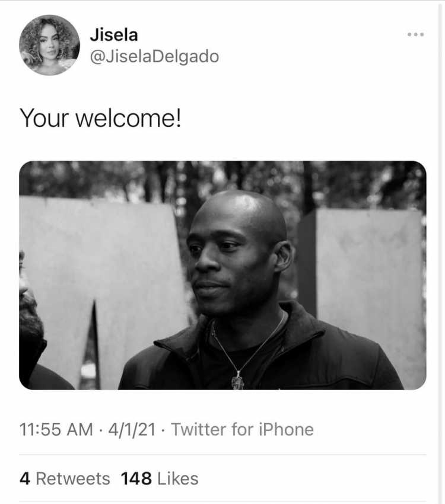
Task: Click the number 4 before Retweets
Action: (x=25, y=479)
